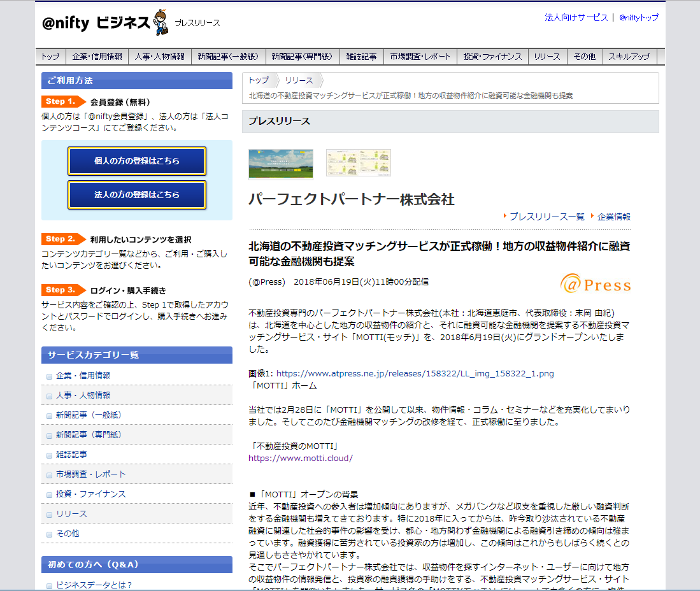Image resolution: width=700 pixels, height=591 pixels.
Task: Click the orange arrow before プレスリリース一覧
Action: (x=504, y=217)
